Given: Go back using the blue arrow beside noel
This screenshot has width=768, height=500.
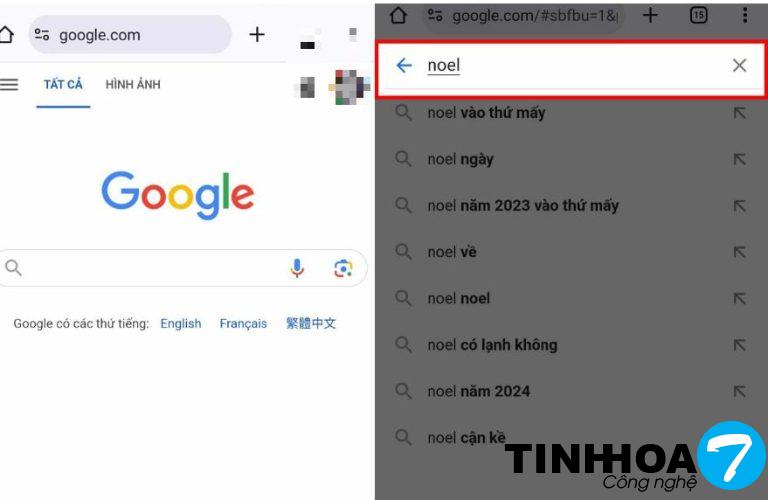Looking at the screenshot, I should [404, 65].
